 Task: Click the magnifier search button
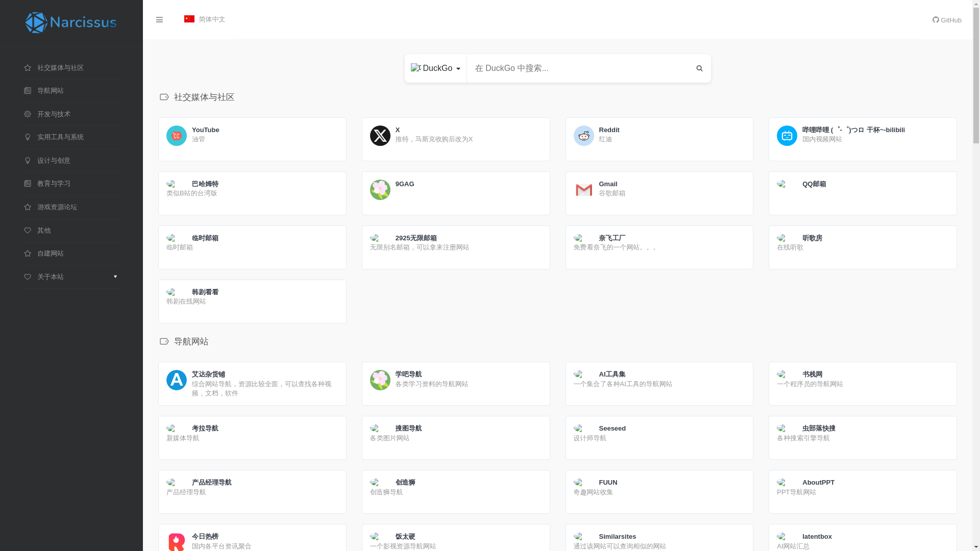click(699, 68)
